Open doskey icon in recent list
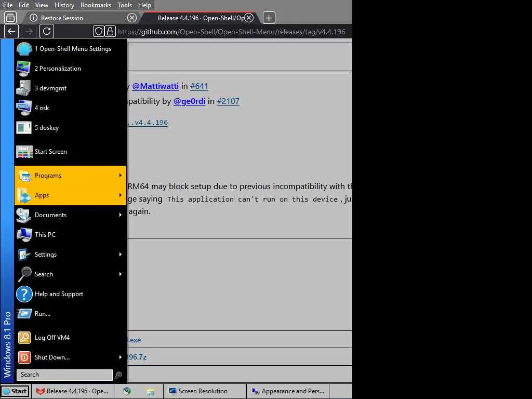The height and width of the screenshot is (399, 532). tap(24, 128)
